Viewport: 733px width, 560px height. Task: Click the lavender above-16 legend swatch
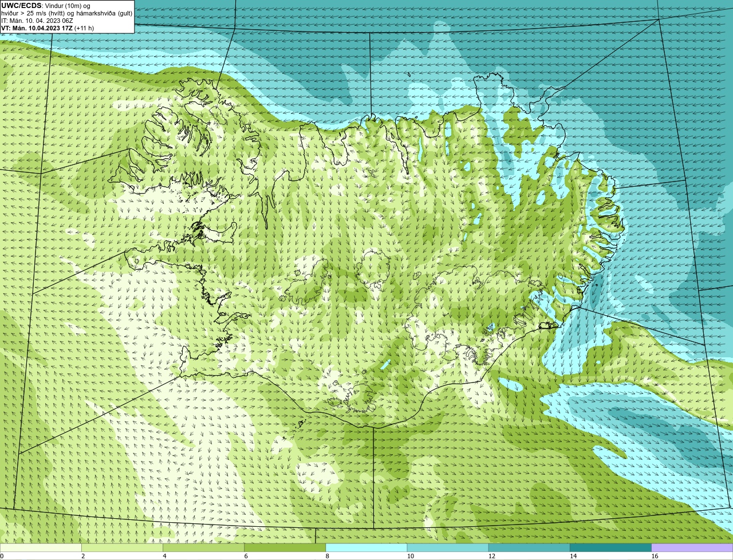coord(692,548)
